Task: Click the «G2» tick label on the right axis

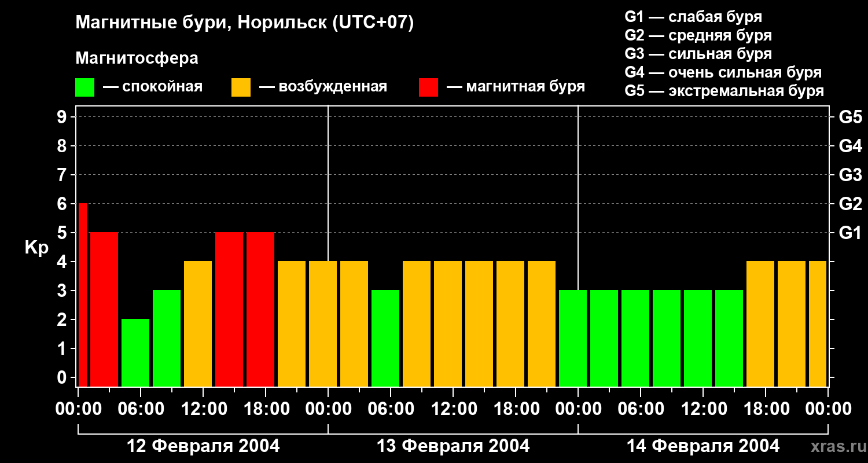Action: (850, 204)
